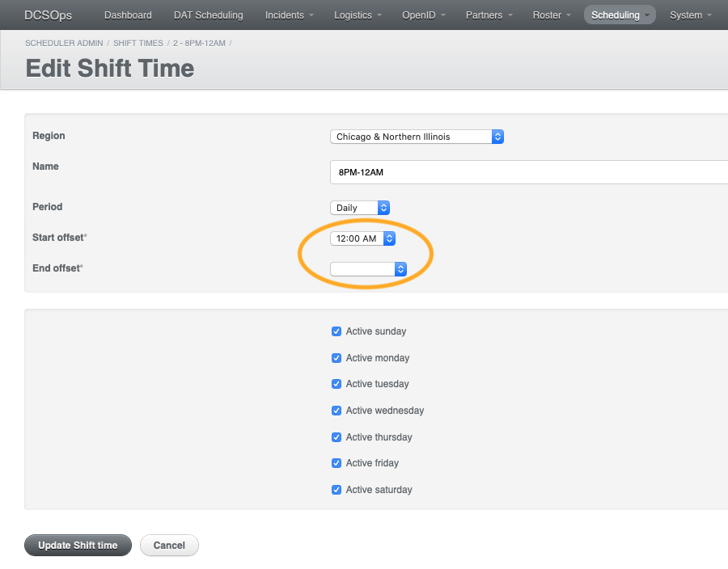The image size is (728, 569).
Task: Uncheck Active tuesday
Action: click(336, 384)
